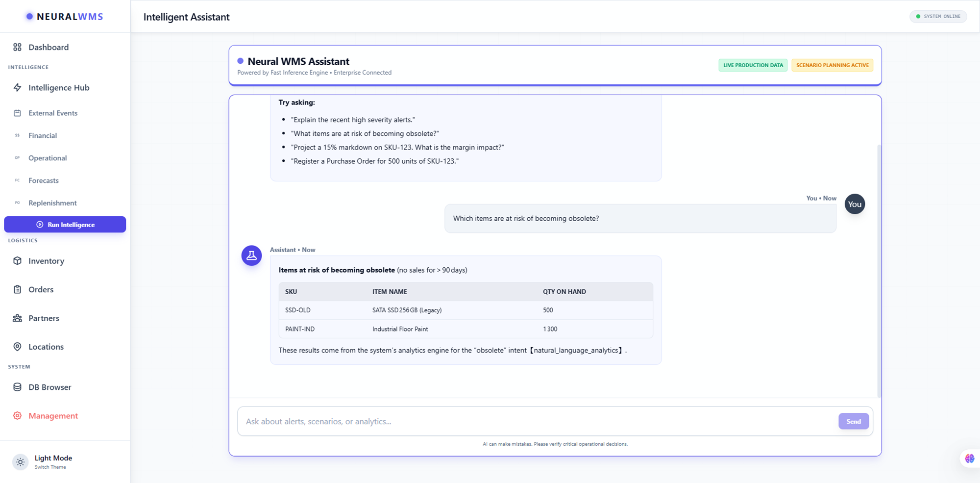Open the Dashboard grid icon
Screen dimensions: 980x483
(x=18, y=47)
